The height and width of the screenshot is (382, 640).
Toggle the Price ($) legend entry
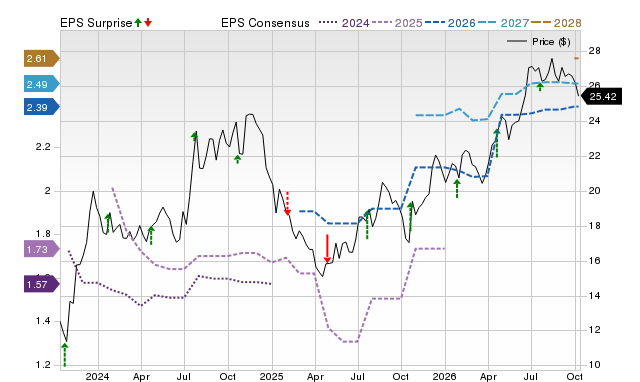[x=539, y=42]
